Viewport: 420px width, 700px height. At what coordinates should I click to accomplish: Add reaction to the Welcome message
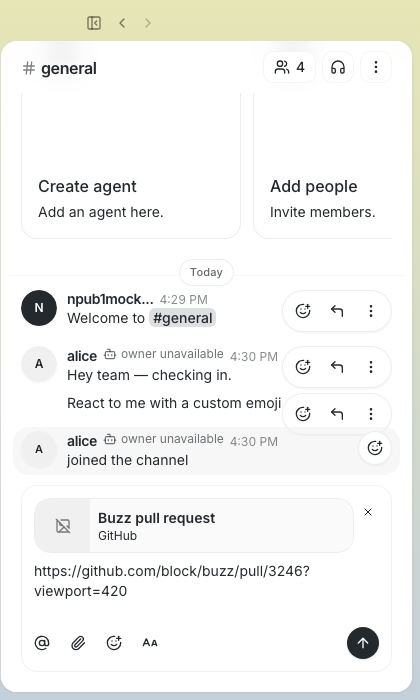coord(303,311)
